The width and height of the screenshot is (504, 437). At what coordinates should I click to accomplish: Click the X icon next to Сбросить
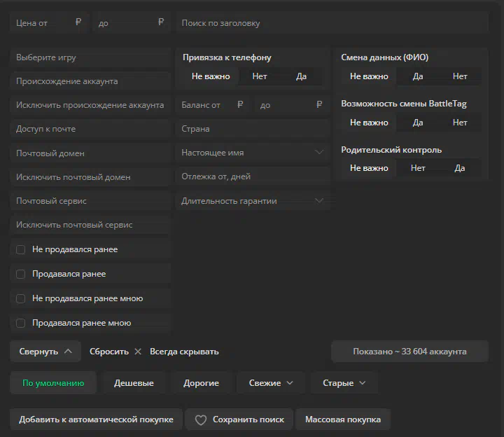[138, 352]
